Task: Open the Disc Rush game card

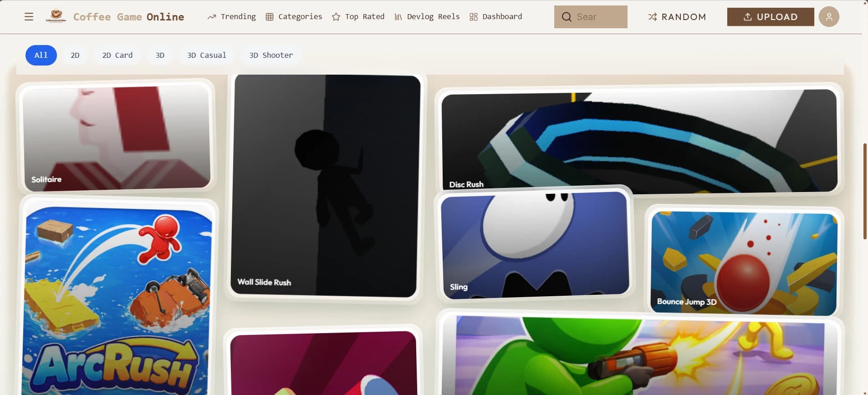Action: [x=639, y=140]
